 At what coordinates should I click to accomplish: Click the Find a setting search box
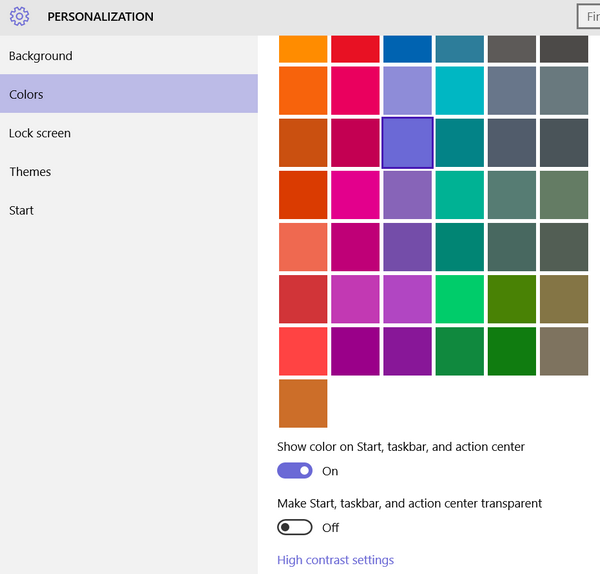click(589, 16)
